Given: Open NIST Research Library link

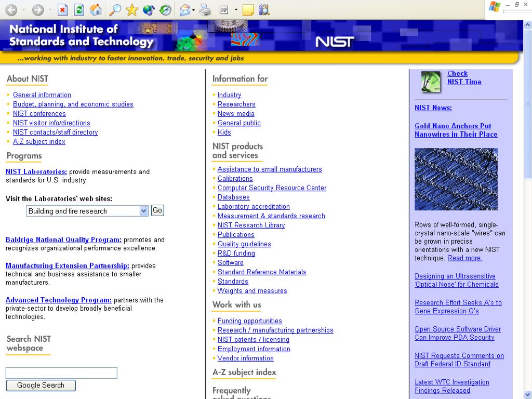Looking at the screenshot, I should coord(251,225).
